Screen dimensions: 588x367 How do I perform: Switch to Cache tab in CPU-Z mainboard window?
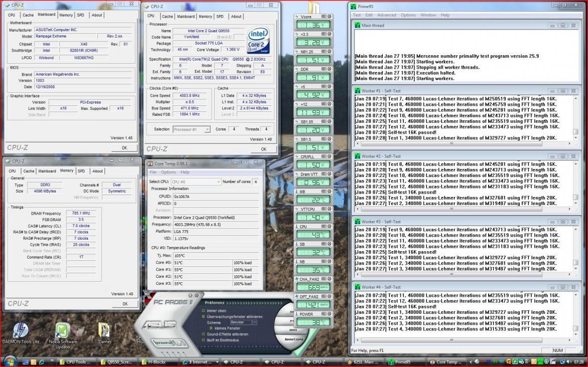(x=28, y=15)
